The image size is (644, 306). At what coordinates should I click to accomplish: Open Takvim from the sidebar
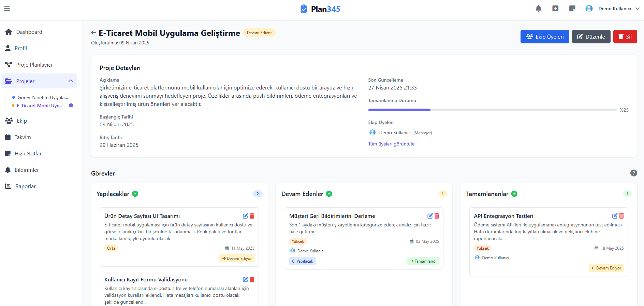click(23, 137)
